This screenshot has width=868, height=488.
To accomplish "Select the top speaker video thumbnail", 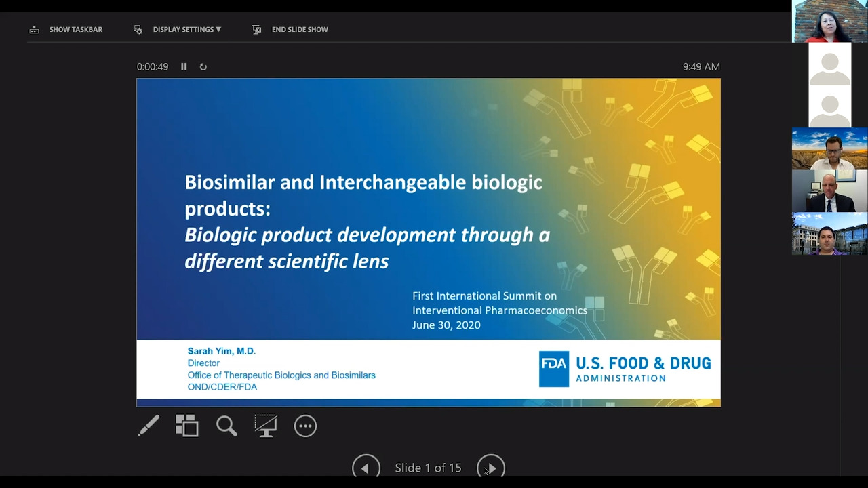I will click(829, 21).
